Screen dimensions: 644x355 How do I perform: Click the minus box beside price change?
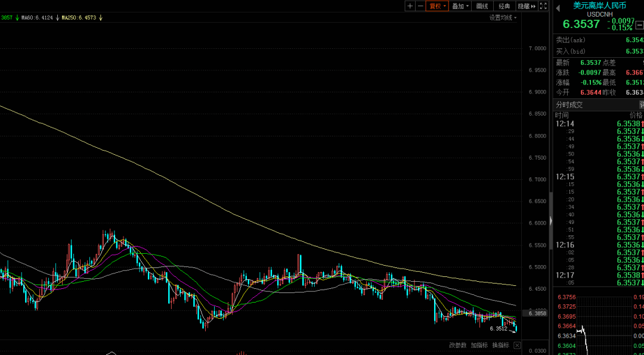click(639, 24)
